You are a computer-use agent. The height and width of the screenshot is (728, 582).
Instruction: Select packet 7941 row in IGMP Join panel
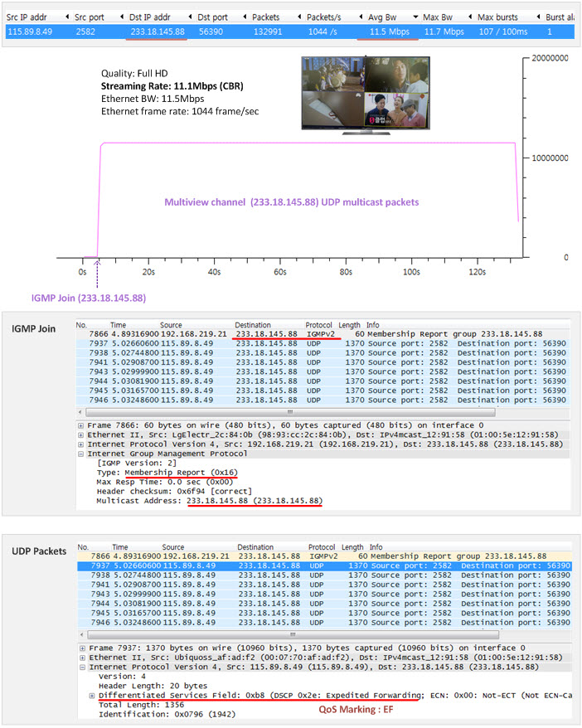click(323, 362)
